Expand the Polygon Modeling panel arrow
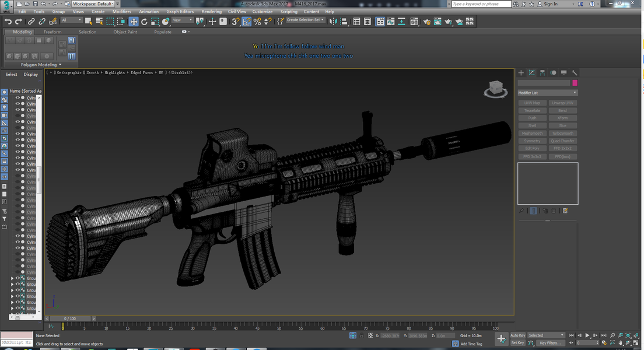Image resolution: width=644 pixels, height=350 pixels. pos(60,65)
